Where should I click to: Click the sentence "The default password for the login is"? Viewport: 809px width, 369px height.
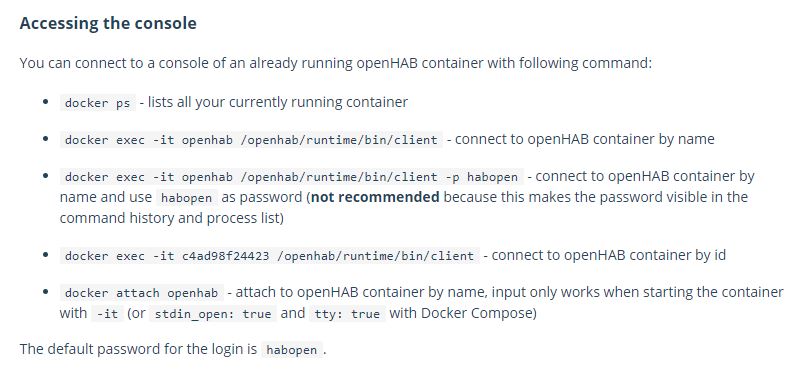tap(138, 349)
